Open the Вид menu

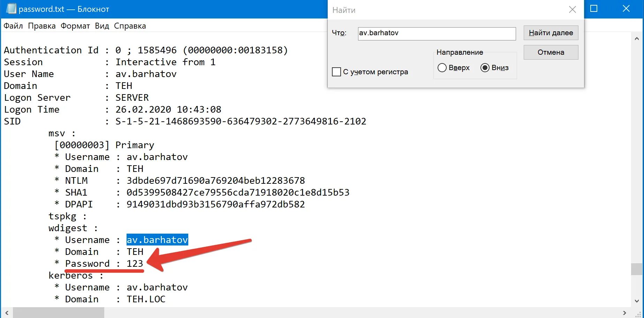pos(102,26)
